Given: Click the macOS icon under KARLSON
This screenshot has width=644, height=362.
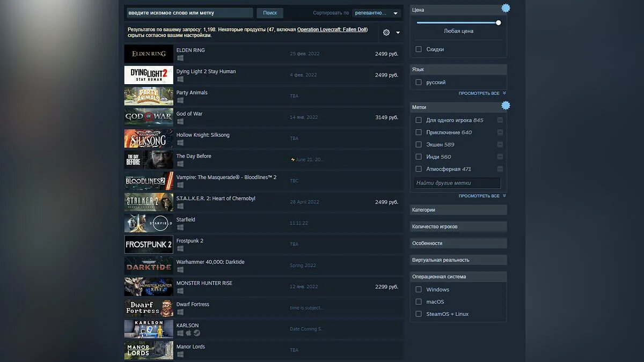Looking at the screenshot, I should (x=188, y=333).
